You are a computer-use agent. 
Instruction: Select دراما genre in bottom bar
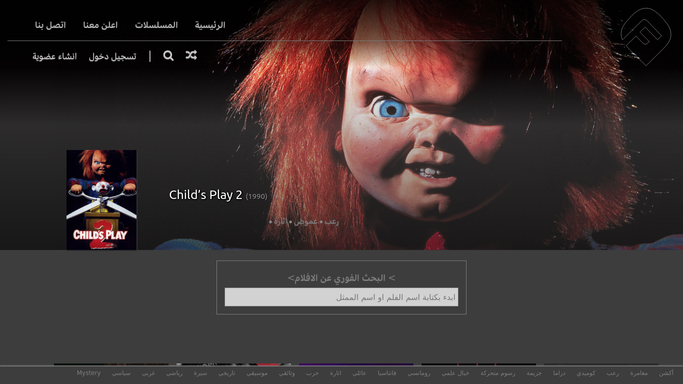click(x=559, y=373)
